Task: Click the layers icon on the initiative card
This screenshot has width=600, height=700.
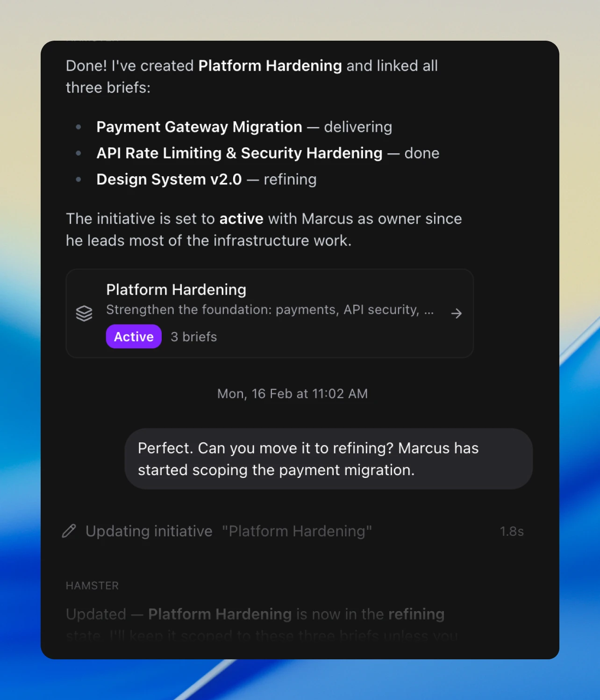Action: click(84, 313)
